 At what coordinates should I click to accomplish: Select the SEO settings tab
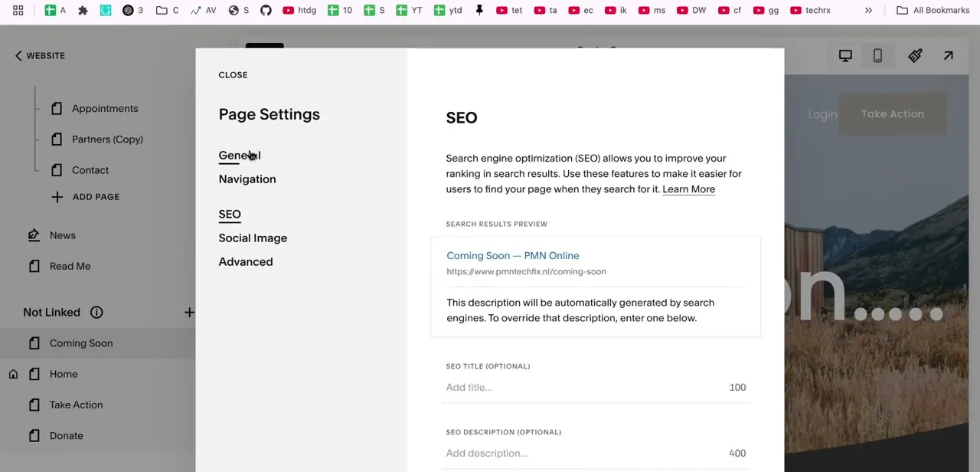pyautogui.click(x=230, y=214)
